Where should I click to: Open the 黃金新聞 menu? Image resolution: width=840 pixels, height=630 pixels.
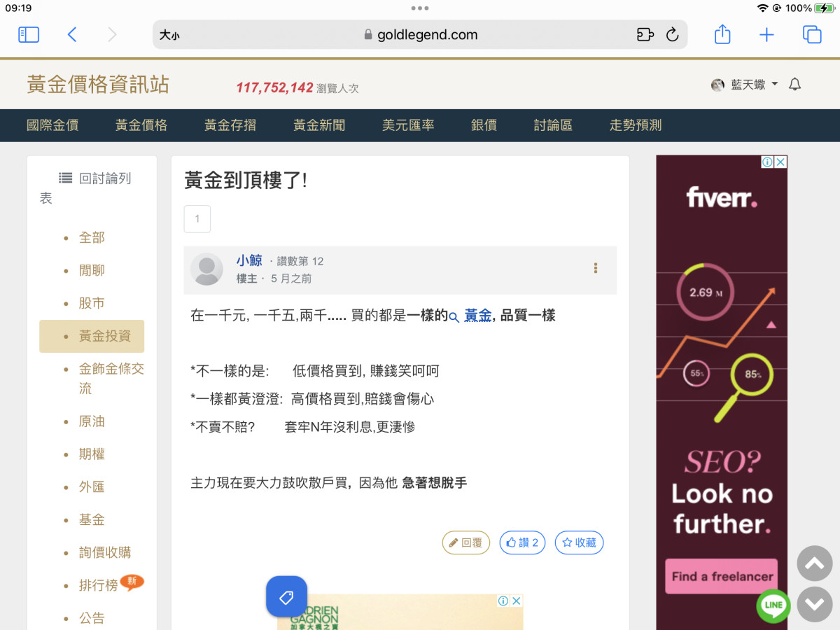[319, 125]
